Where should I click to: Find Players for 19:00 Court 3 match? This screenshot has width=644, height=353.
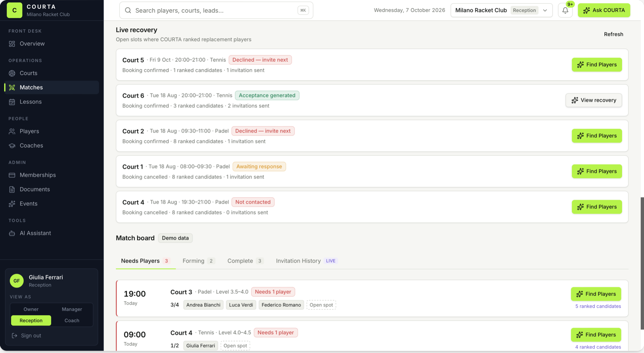coord(596,294)
